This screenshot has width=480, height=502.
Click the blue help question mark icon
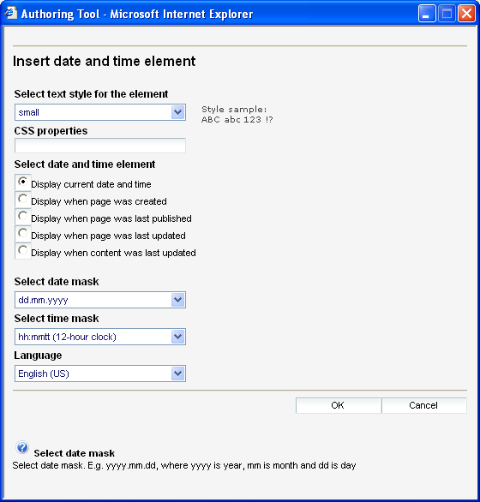pyautogui.click(x=22, y=447)
